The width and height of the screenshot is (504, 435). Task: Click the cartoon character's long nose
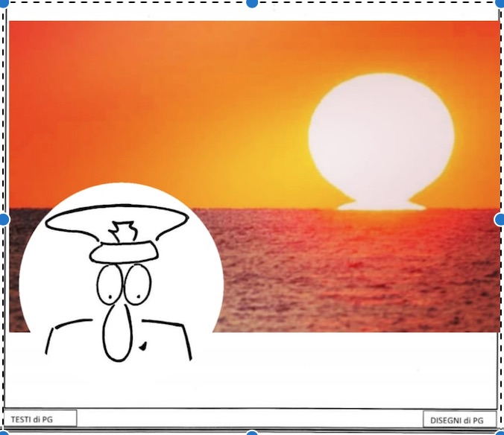pyautogui.click(x=117, y=332)
